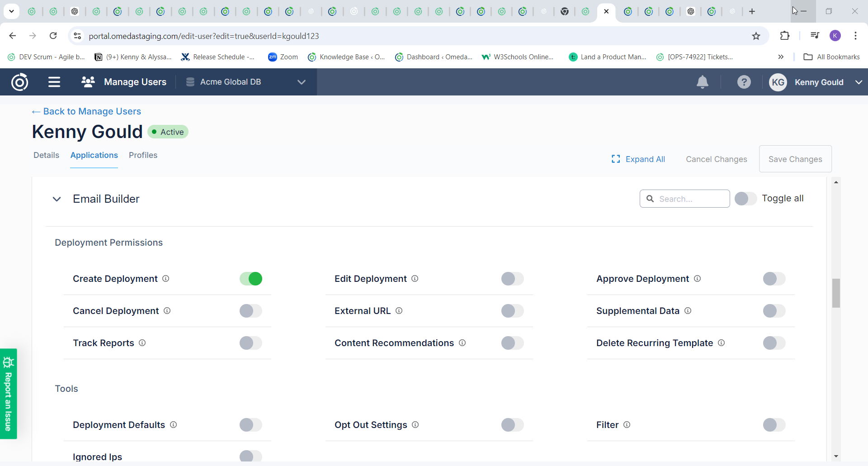Click the Save Changes button
This screenshot has width=868, height=466.
[x=795, y=159]
